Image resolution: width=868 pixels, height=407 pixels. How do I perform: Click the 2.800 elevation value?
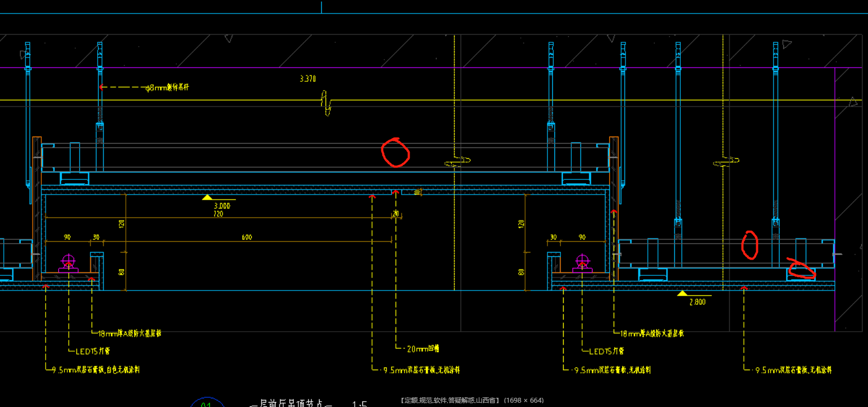698,302
